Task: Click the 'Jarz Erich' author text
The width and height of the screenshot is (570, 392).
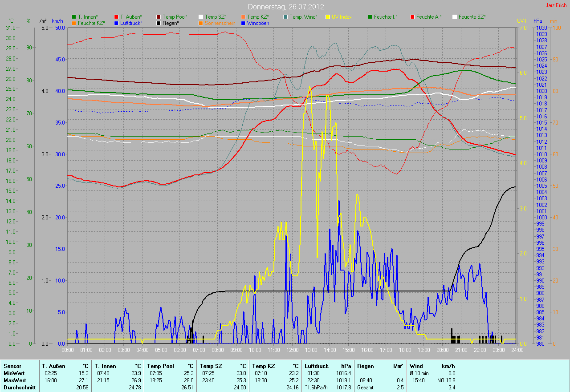Action: coord(556,5)
